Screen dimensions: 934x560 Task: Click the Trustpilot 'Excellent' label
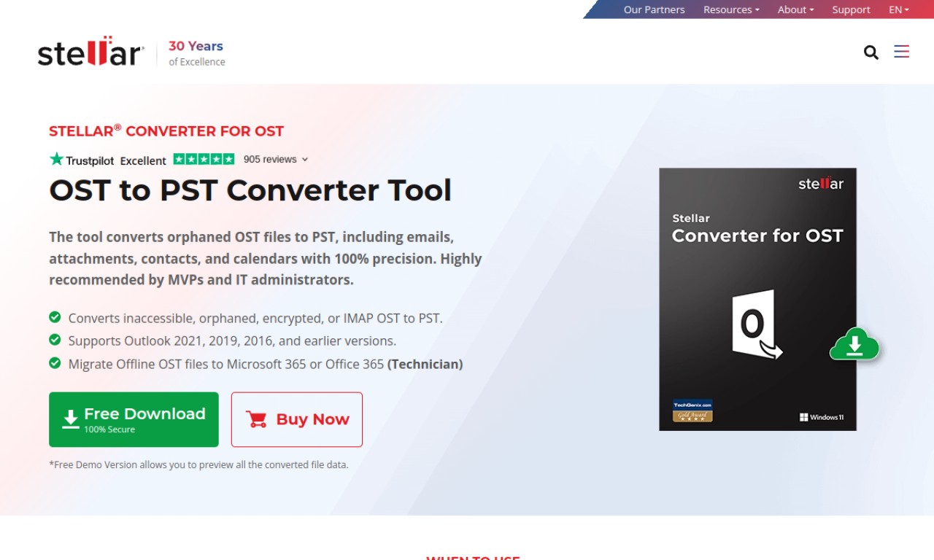(143, 160)
